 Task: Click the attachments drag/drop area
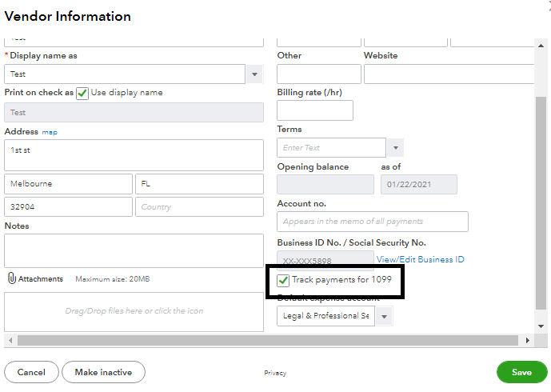(x=134, y=311)
